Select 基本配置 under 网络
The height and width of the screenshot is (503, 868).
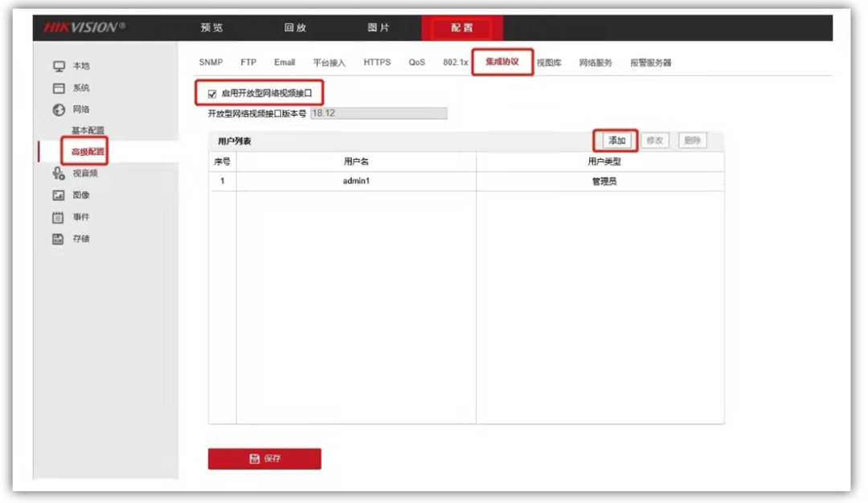point(88,130)
